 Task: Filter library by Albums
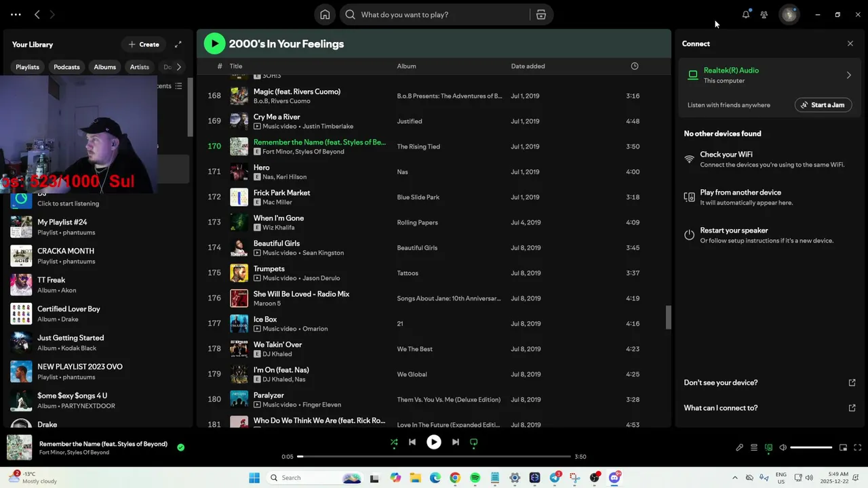click(104, 67)
